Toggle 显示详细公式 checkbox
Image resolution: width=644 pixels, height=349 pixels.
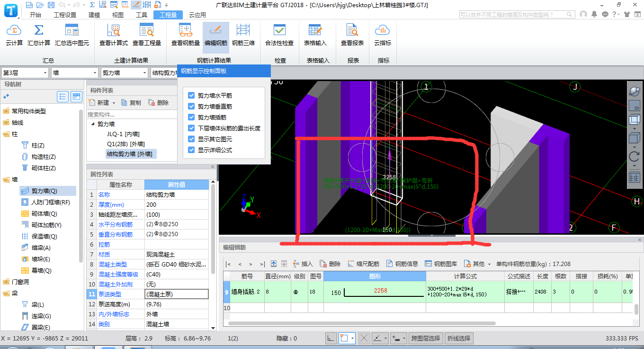(x=191, y=150)
